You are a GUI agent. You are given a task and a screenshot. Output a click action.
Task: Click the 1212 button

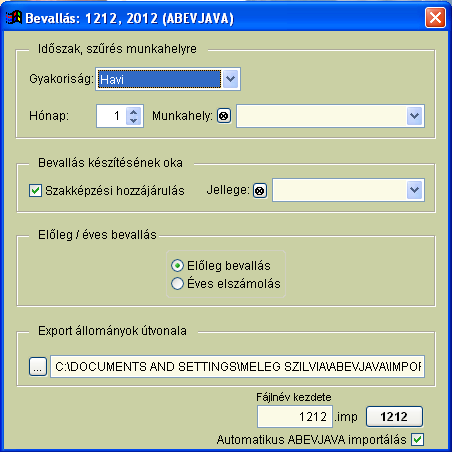(x=394, y=416)
